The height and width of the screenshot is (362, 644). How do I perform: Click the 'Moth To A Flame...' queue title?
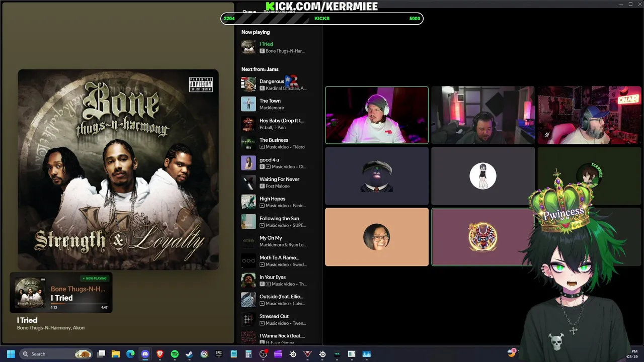[x=279, y=257]
